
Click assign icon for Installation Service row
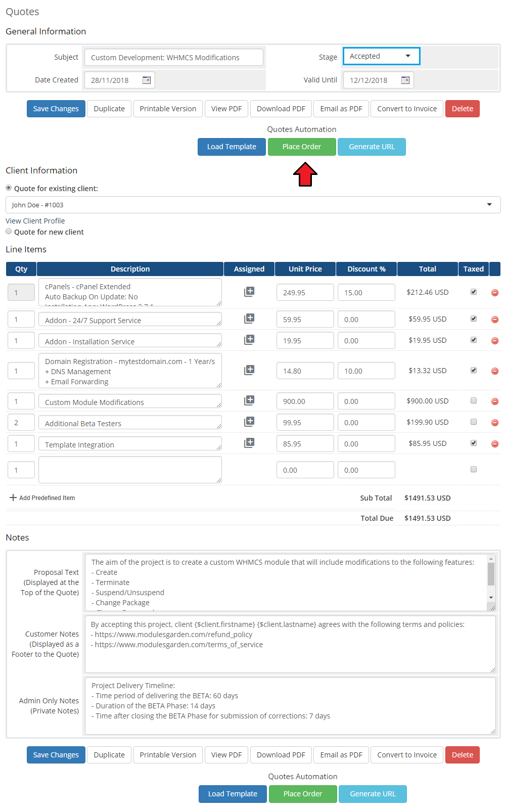pyautogui.click(x=249, y=340)
